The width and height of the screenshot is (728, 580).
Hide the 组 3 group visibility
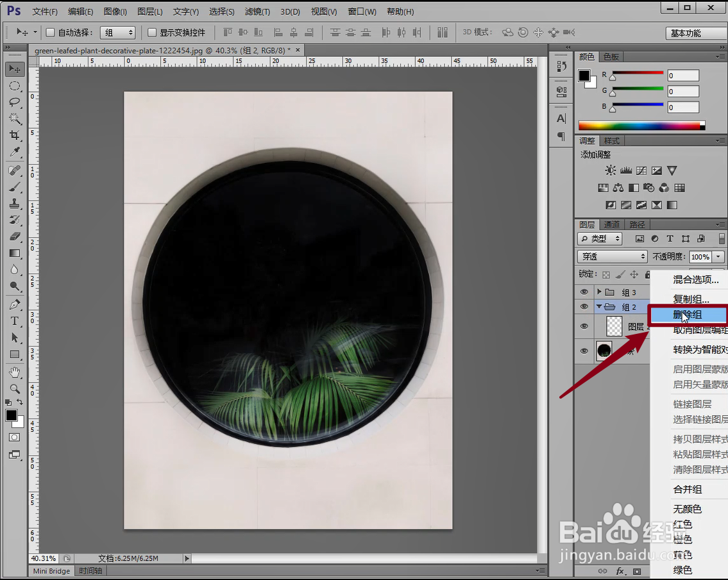584,292
